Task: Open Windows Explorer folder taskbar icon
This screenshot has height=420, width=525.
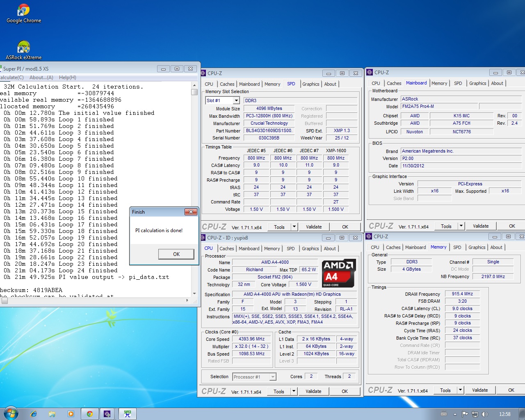Action: 52,414
